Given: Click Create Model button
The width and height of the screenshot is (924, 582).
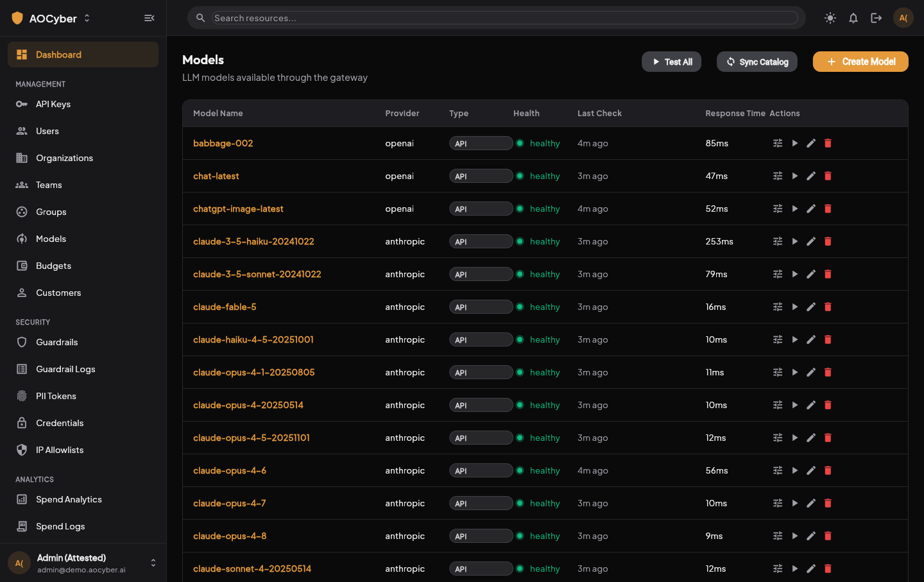Looking at the screenshot, I should 860,62.
